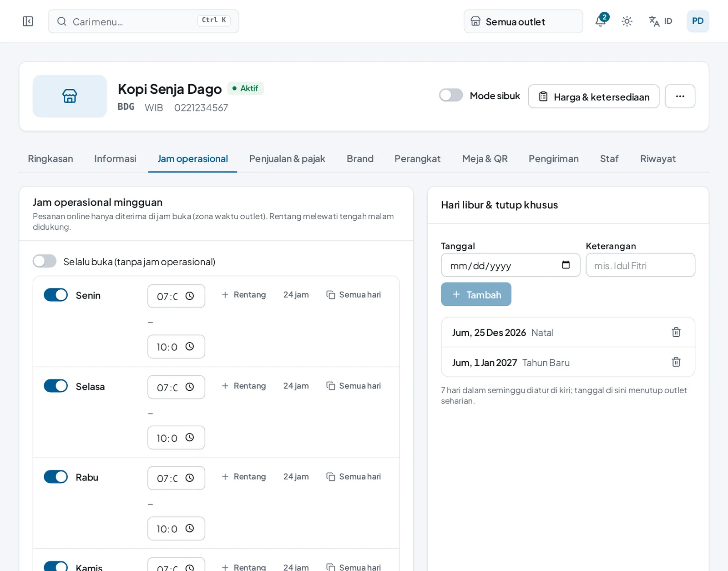Open clock picker for Rabu opening time
The width and height of the screenshot is (728, 571).
click(190, 478)
